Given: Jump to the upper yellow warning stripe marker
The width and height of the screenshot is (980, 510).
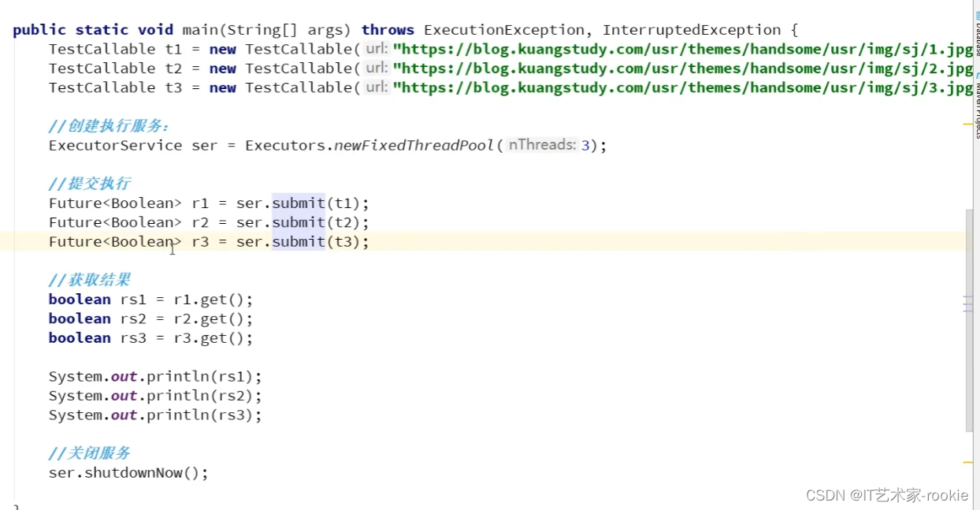Looking at the screenshot, I should click(x=968, y=125).
